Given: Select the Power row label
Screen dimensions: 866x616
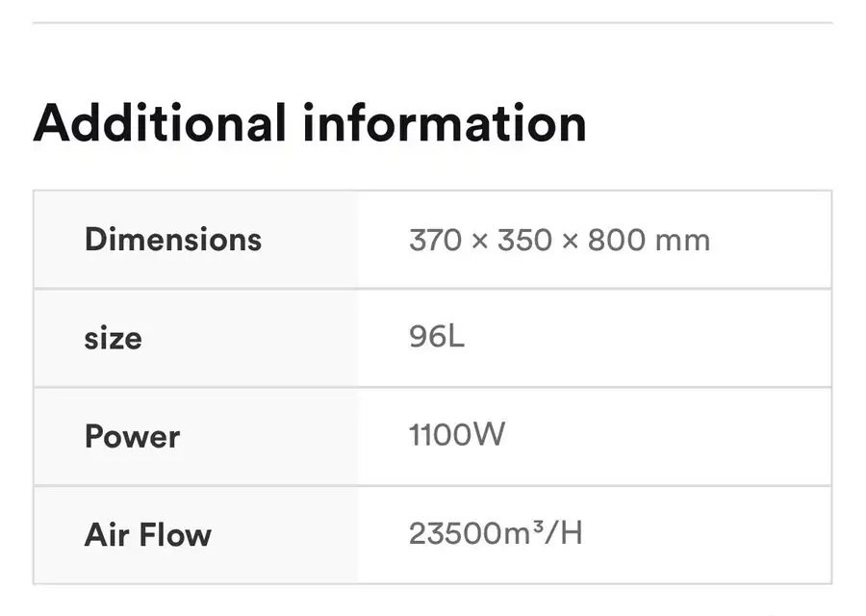Looking at the screenshot, I should point(132,437).
